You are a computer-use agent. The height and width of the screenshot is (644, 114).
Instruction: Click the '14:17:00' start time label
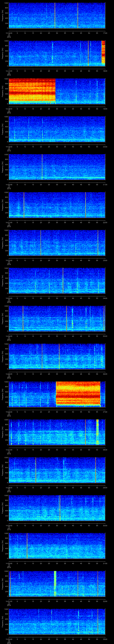pyautogui.click(x=9, y=71)
